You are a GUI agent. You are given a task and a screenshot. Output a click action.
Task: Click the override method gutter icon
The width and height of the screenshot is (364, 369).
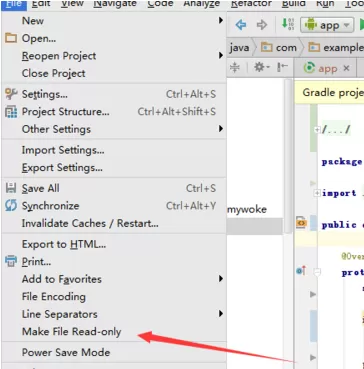click(301, 271)
